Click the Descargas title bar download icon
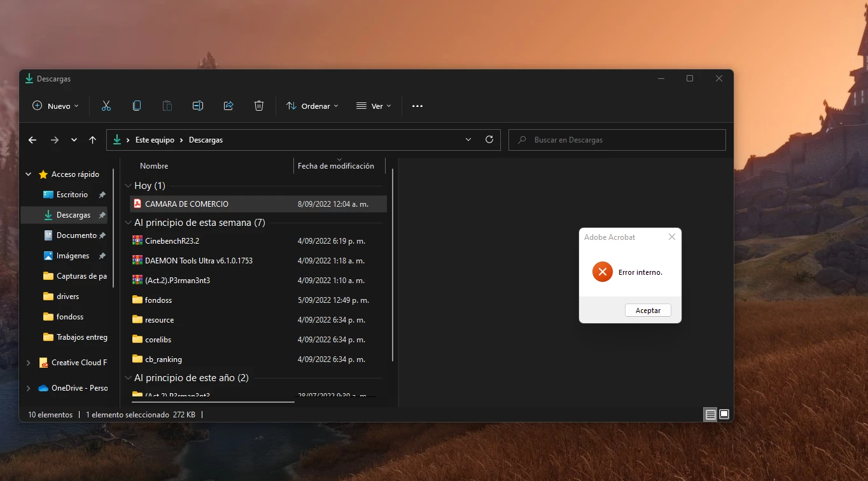The width and height of the screenshot is (868, 481). click(x=29, y=79)
